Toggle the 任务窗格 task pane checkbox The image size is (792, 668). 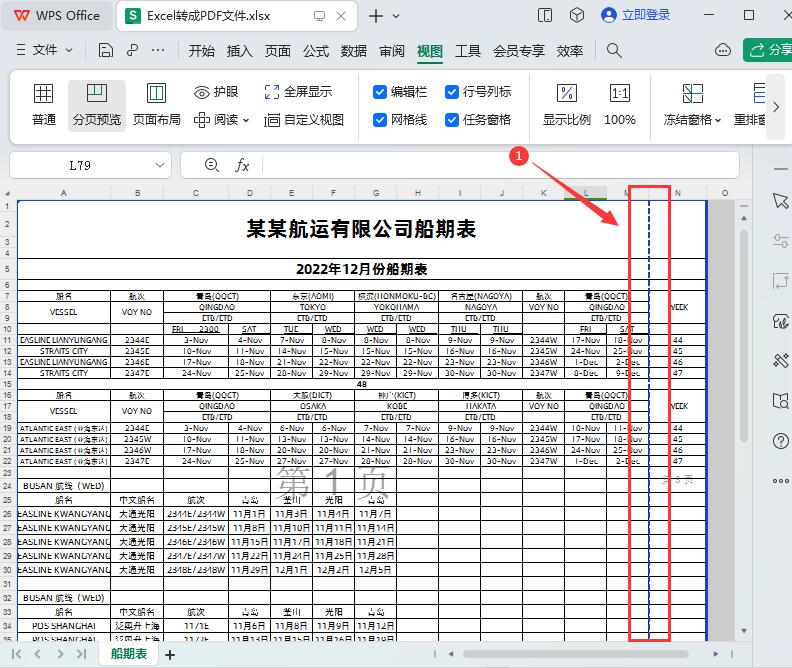(452, 120)
